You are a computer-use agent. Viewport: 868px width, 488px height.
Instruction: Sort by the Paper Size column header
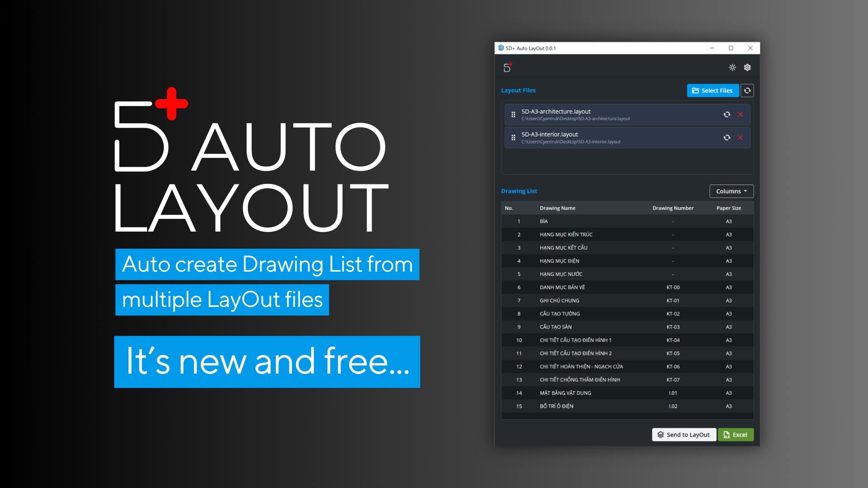(x=729, y=208)
